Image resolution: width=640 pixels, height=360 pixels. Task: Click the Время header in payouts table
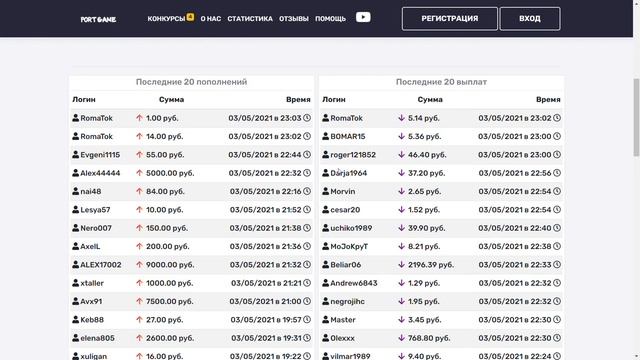click(548, 100)
